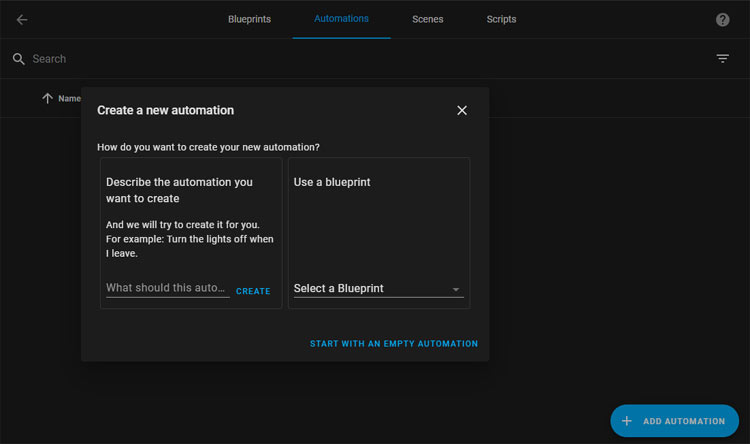Go to the Scenes tab
Image resolution: width=750 pixels, height=444 pixels.
click(428, 19)
